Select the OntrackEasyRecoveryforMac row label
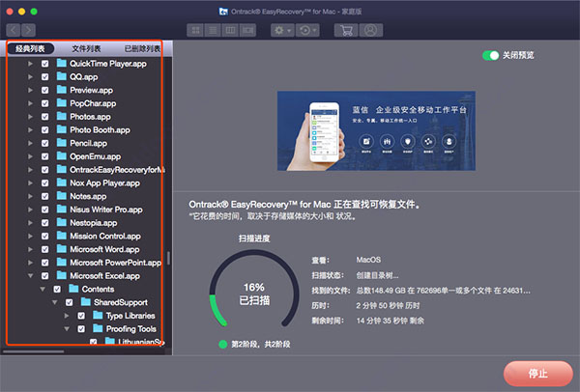The width and height of the screenshot is (580, 392). pos(117,170)
